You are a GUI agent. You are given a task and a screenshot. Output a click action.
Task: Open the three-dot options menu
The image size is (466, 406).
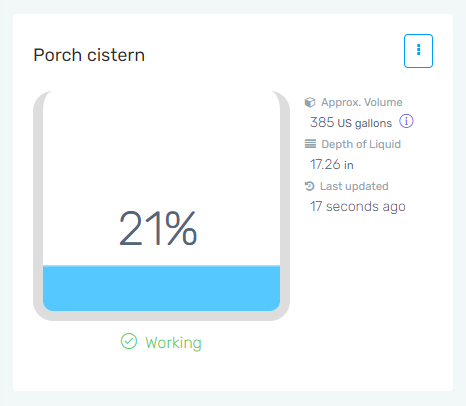418,51
